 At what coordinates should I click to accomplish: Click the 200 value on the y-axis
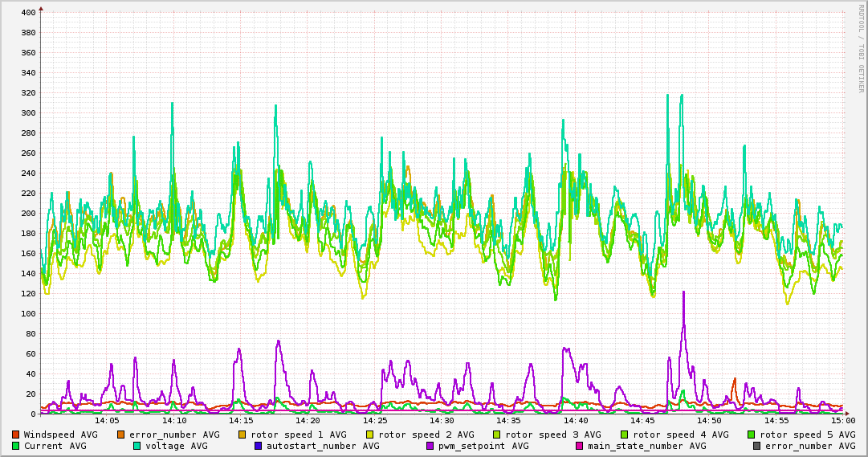[28, 214]
